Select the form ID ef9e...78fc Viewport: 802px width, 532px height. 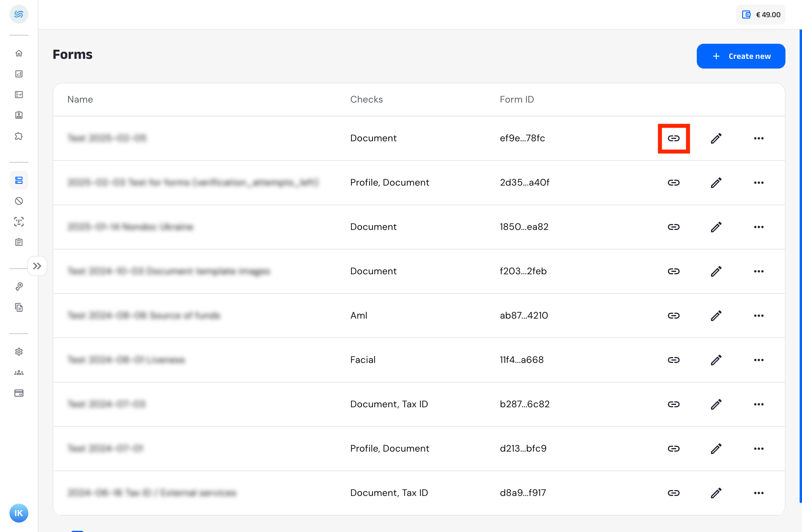pyautogui.click(x=522, y=138)
